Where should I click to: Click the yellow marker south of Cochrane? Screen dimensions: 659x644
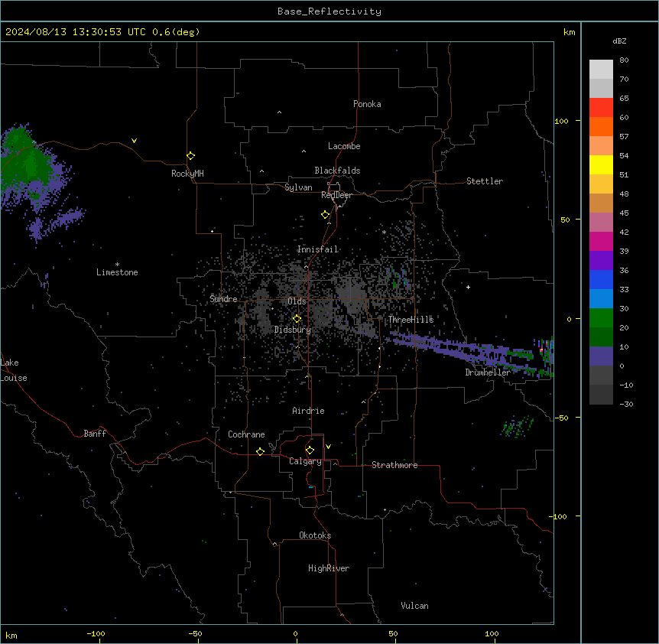260,451
